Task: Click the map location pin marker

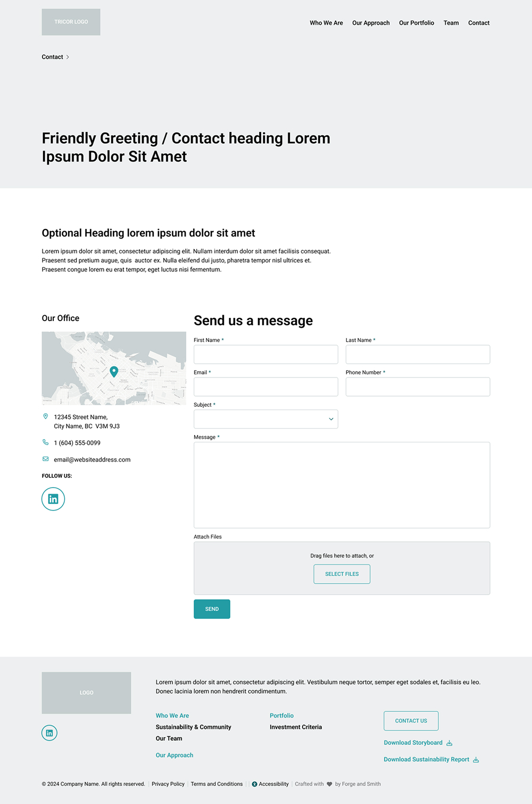Action: (114, 371)
